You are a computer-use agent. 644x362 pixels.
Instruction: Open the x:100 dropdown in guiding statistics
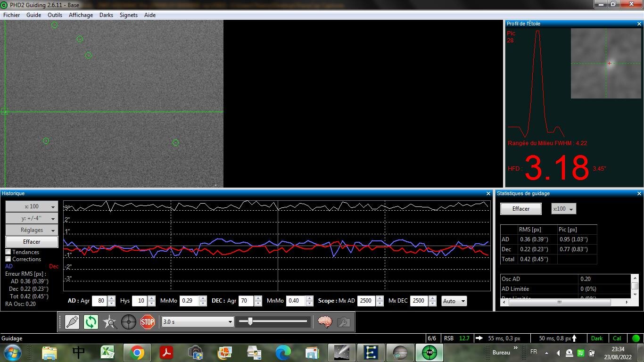pos(564,209)
